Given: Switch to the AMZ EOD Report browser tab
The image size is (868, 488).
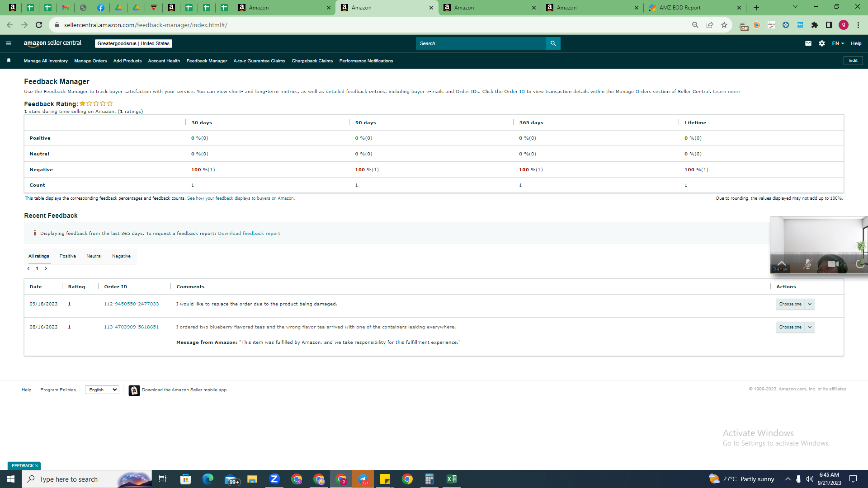Looking at the screenshot, I should [x=694, y=8].
